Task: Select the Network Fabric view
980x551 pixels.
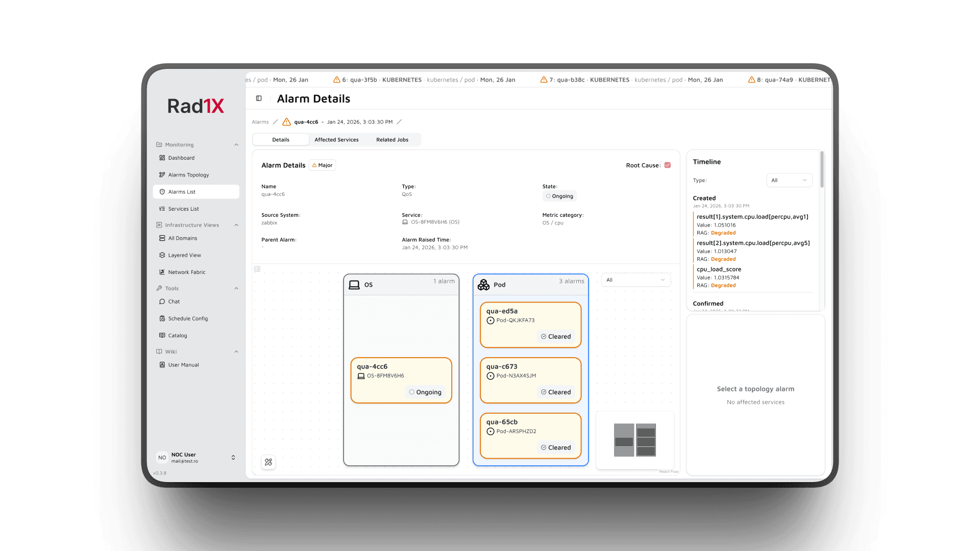Action: [x=186, y=272]
